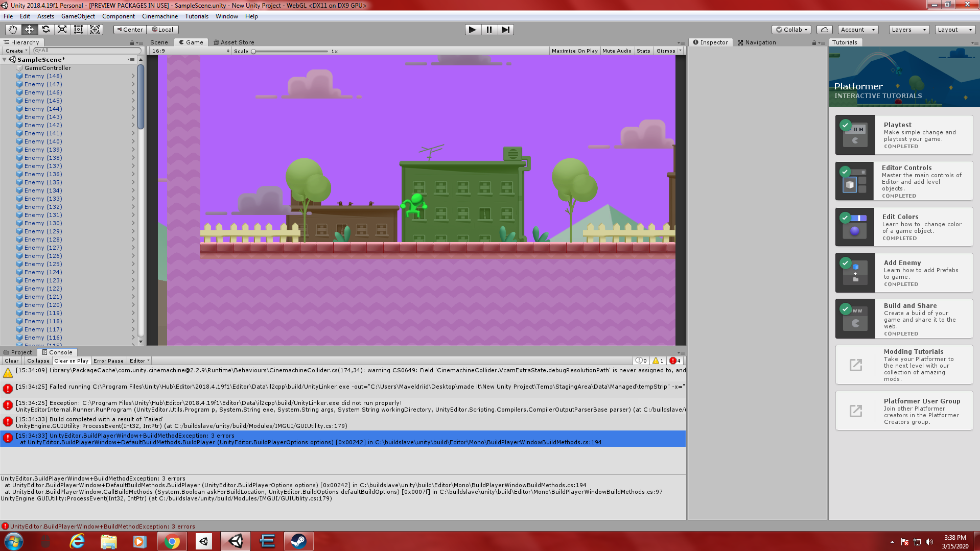Switch to the Project tab
The image size is (980, 551).
(x=18, y=352)
